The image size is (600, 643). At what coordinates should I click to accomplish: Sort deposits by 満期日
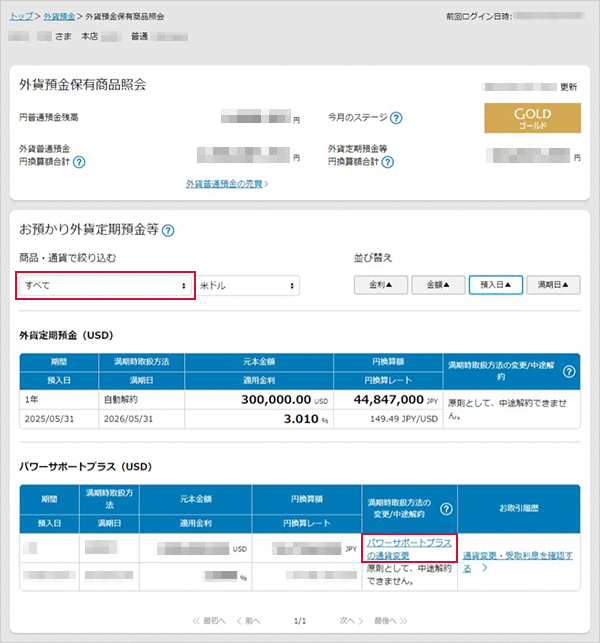553,285
